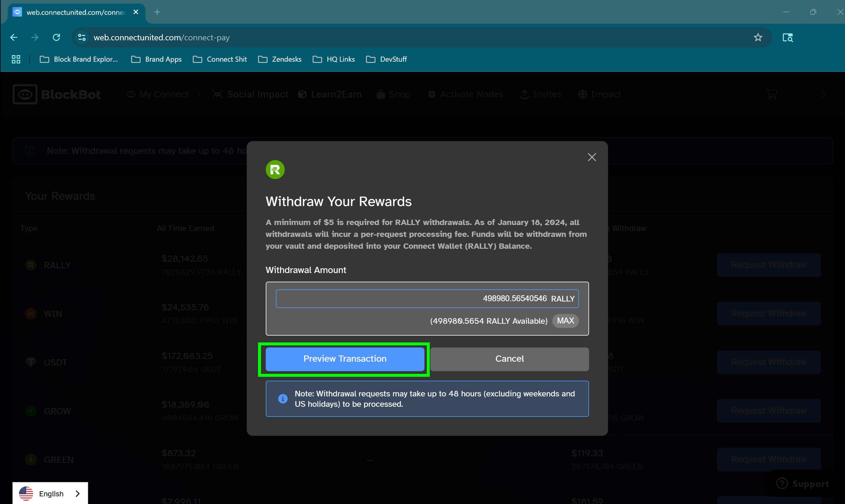Click $119.33 GREEN withdraw value
Screen dimensions: 845x504
coord(587,453)
